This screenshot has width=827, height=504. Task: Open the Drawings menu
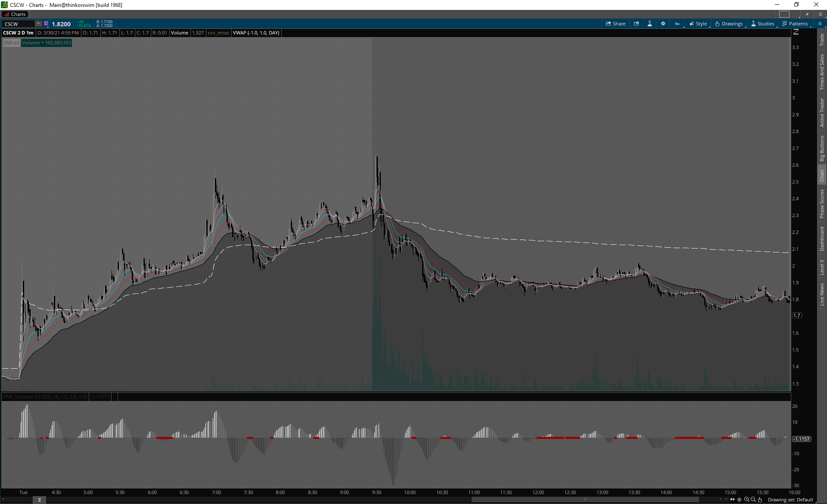(729, 24)
